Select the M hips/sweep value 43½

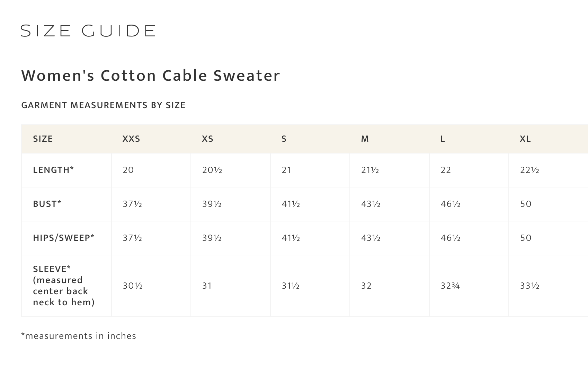[x=371, y=238]
